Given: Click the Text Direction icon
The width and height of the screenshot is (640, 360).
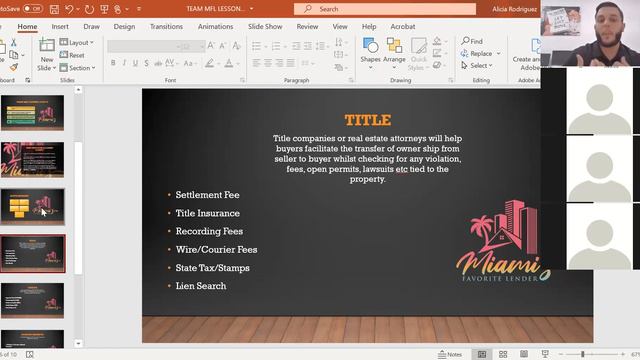Looking at the screenshot, I should 339,42.
